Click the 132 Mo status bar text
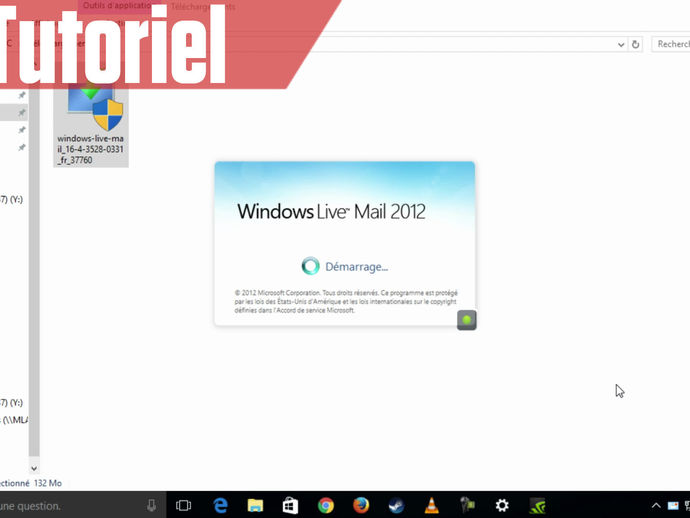This screenshot has height=518, width=690. [x=48, y=483]
